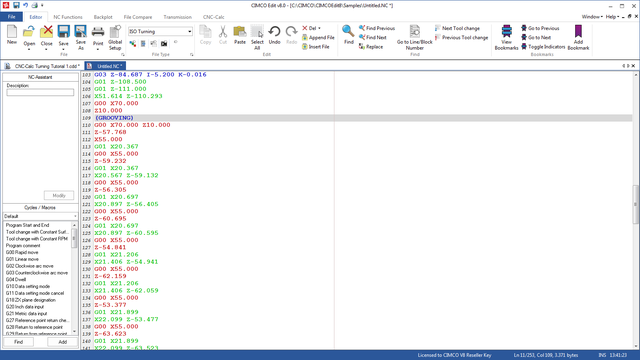Open the Help menu dropdown

pos(612,17)
